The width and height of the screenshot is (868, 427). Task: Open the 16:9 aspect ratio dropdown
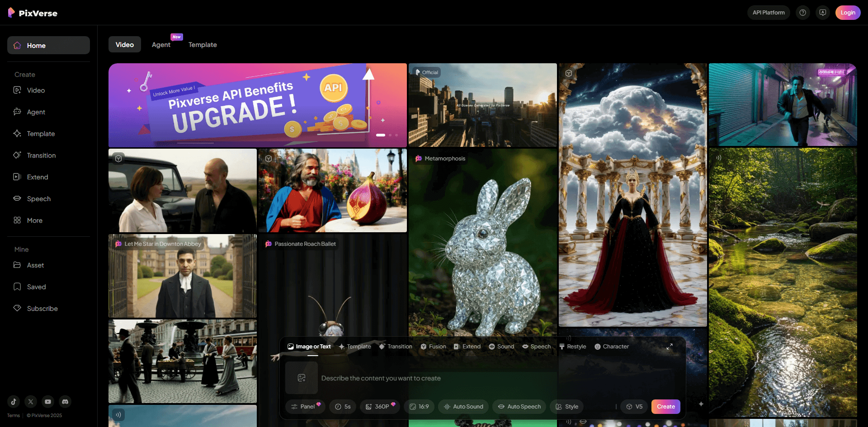[x=419, y=407]
